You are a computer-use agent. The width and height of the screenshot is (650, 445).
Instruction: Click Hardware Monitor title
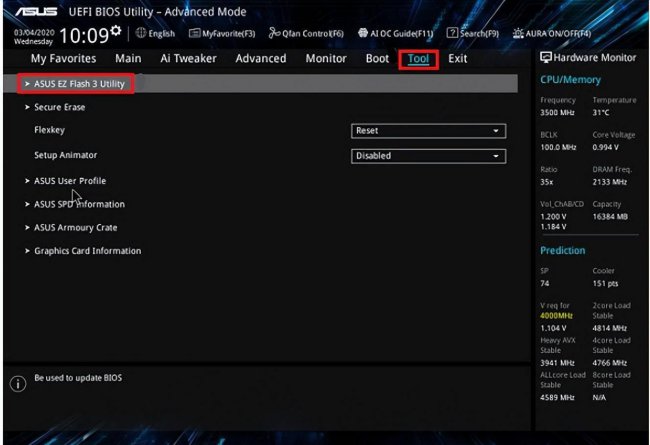(x=594, y=58)
